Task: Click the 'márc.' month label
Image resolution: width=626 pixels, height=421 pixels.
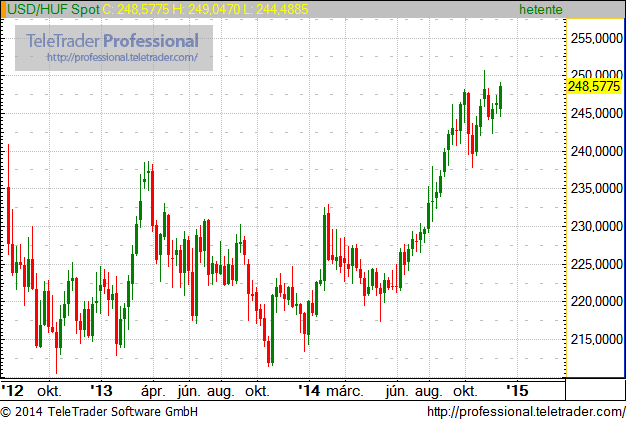Action: (345, 391)
